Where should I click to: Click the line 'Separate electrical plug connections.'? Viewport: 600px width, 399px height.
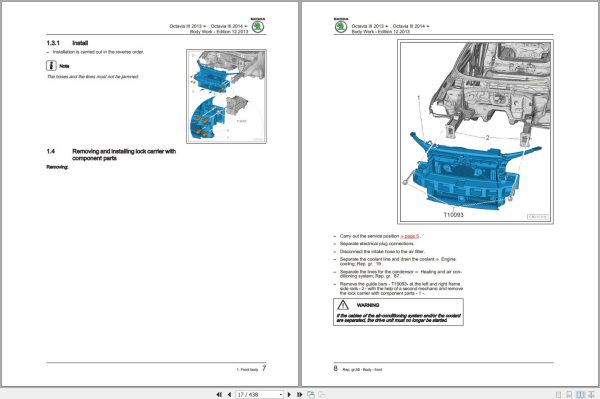point(377,244)
